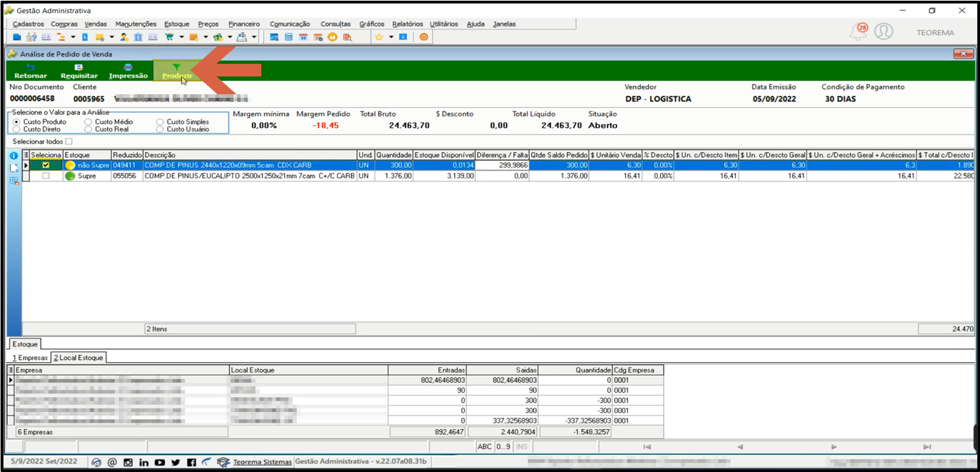Expand the dropdown arrow beside the star icon

[391, 36]
